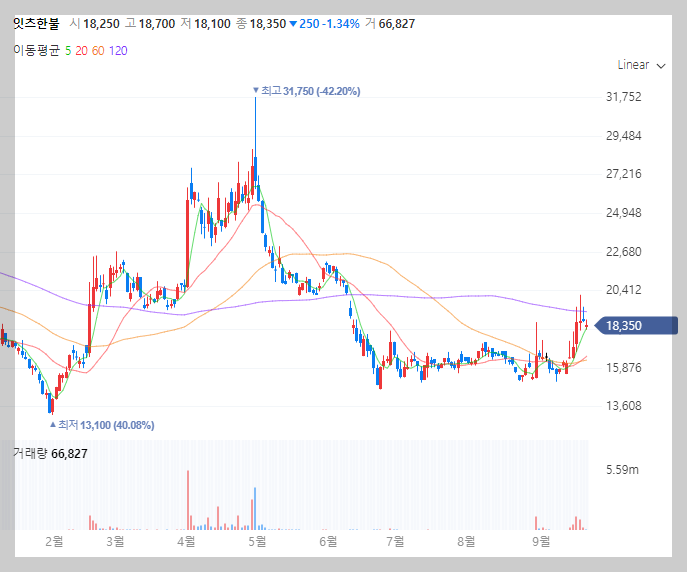The image size is (687, 572).
Task: Click the 이동평균 label
Action: (36, 50)
